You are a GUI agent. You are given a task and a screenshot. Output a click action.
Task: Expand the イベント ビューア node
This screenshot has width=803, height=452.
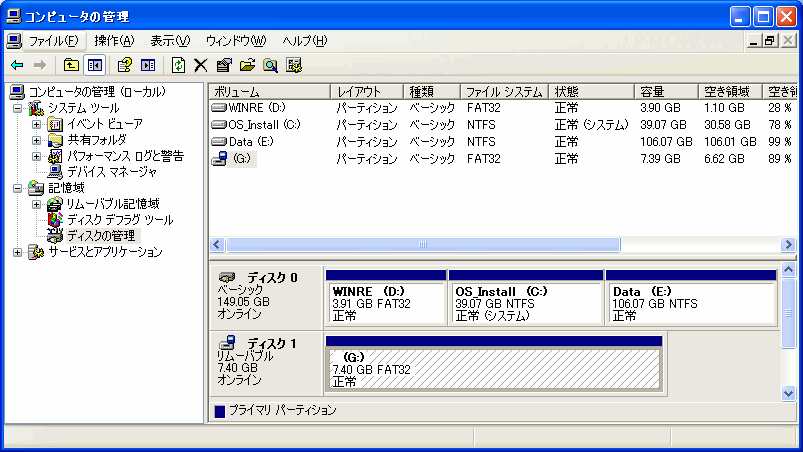(36, 124)
